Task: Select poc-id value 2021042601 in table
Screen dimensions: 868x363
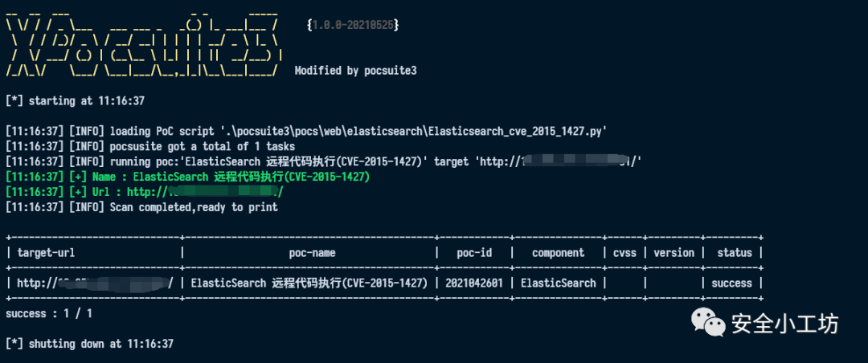Action: click(475, 283)
